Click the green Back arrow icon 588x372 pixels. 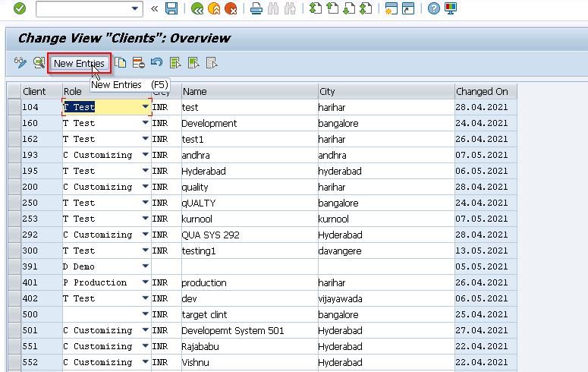click(x=197, y=8)
